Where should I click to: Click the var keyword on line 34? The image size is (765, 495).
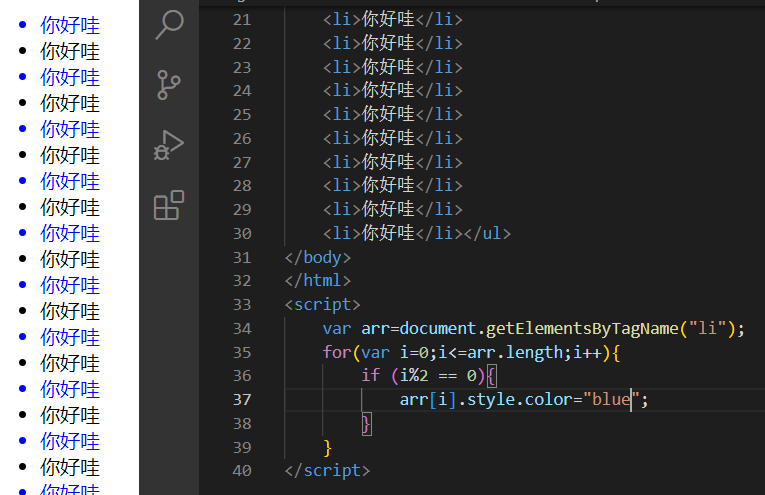[337, 329]
